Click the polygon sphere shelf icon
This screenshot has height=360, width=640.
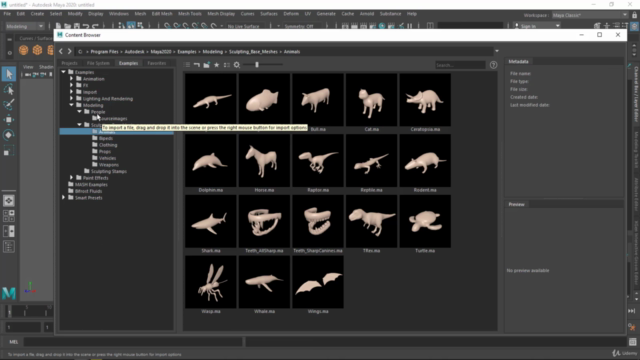[x=24, y=50]
